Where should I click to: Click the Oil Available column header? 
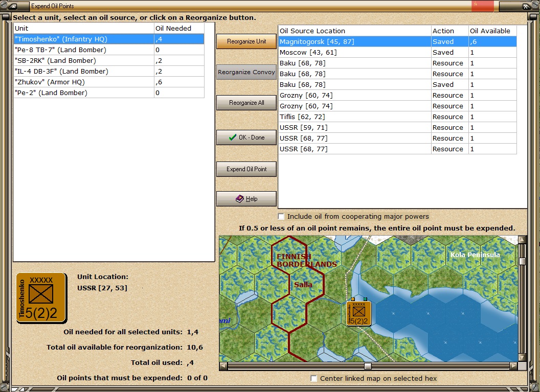[492, 31]
